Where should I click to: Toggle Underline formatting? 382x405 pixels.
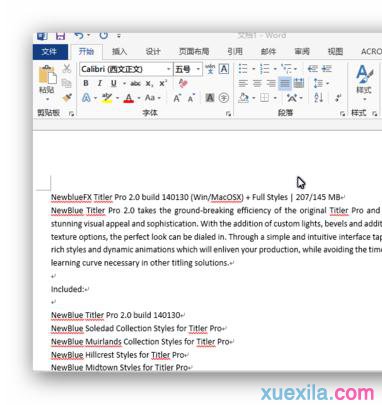pos(114,83)
